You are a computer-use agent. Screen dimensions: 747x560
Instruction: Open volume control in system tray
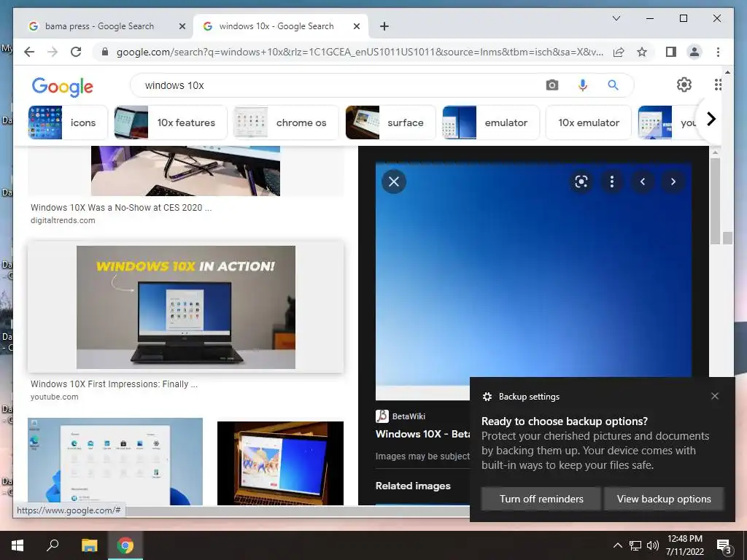pyautogui.click(x=653, y=545)
